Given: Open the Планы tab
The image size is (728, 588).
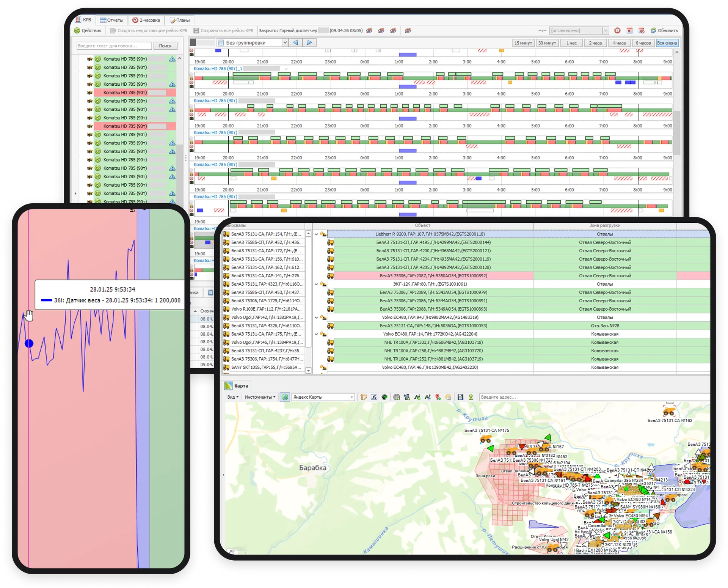Looking at the screenshot, I should coord(180,20).
